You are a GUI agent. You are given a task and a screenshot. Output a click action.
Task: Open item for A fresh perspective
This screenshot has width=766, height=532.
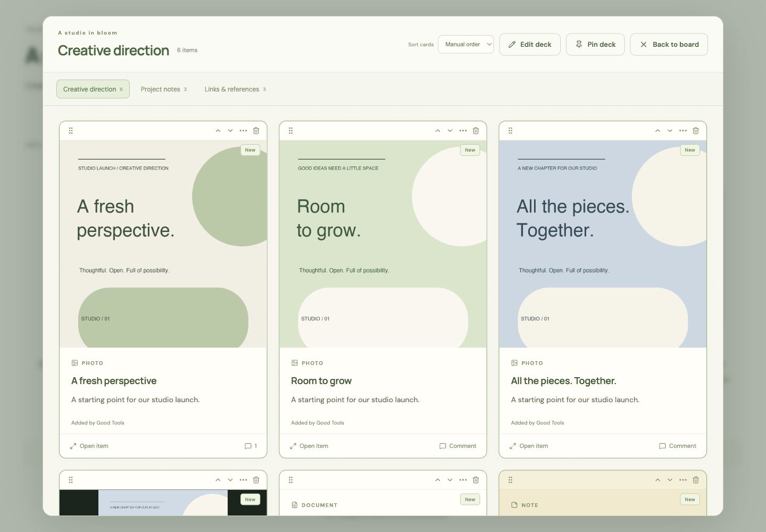89,446
